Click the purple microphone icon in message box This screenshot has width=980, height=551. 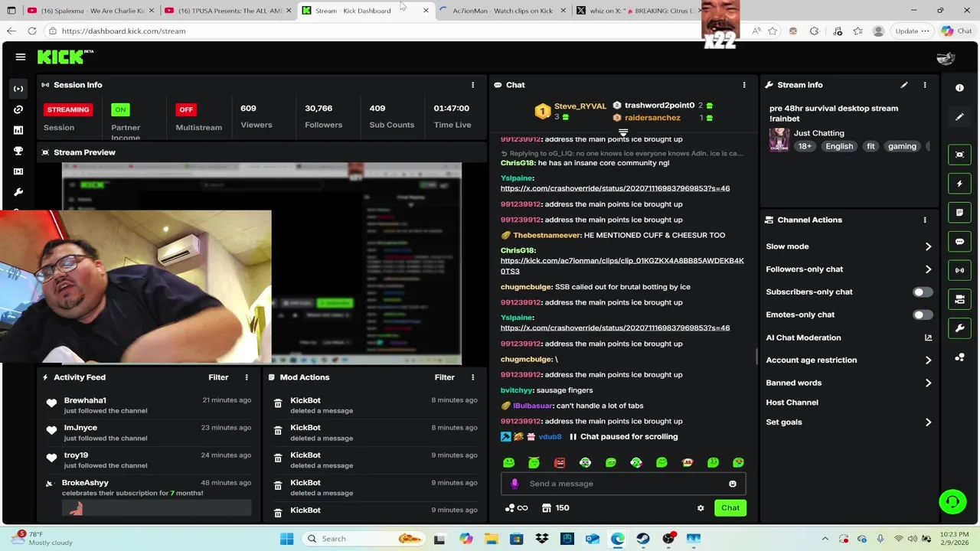(514, 484)
